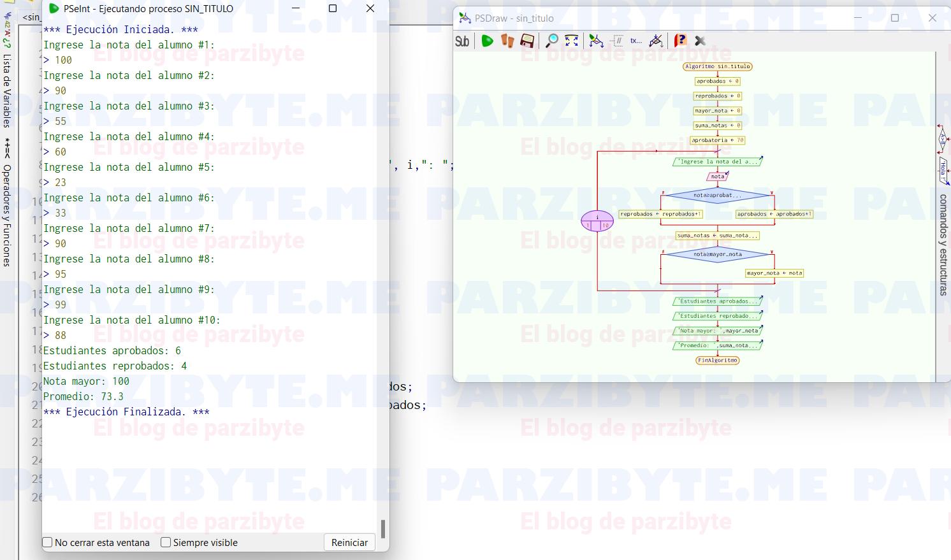This screenshot has width=951, height=560.
Task: Select the 'mayor_nota ← 0' assignment block
Action: tap(718, 111)
